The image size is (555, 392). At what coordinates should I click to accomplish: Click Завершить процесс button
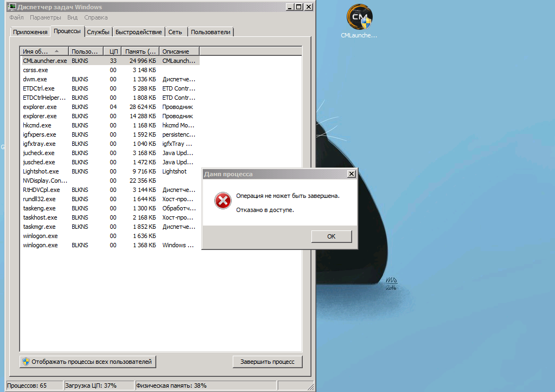[x=267, y=362]
